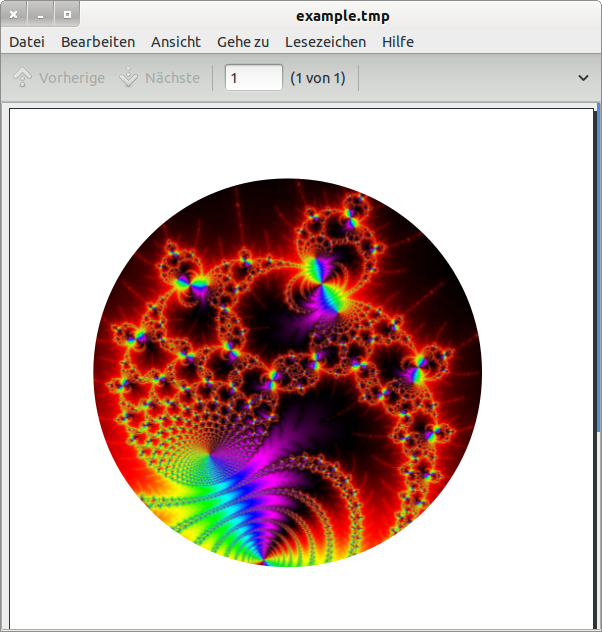Open the Datei menu
The width and height of the screenshot is (602, 632).
[x=27, y=42]
